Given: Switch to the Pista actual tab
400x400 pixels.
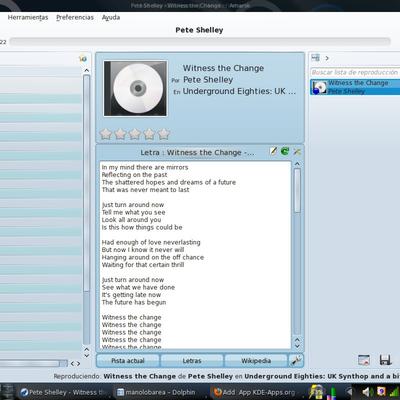Looking at the screenshot, I should click(128, 361).
